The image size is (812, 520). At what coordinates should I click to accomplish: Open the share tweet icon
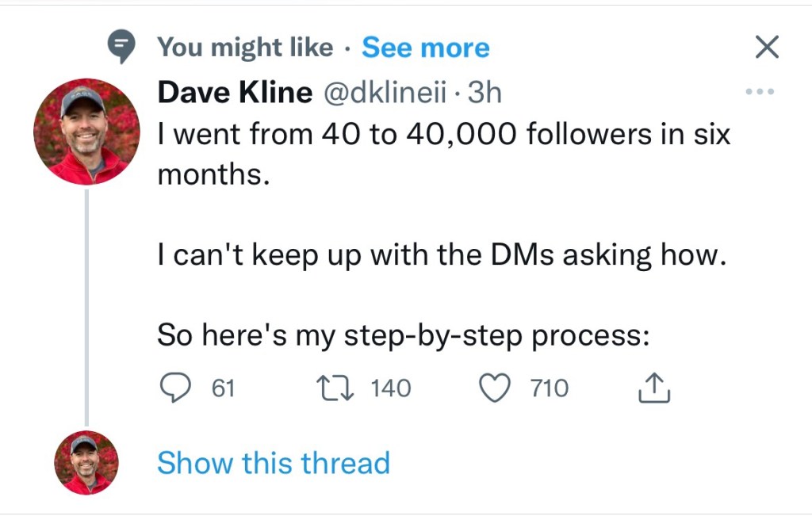click(x=654, y=388)
